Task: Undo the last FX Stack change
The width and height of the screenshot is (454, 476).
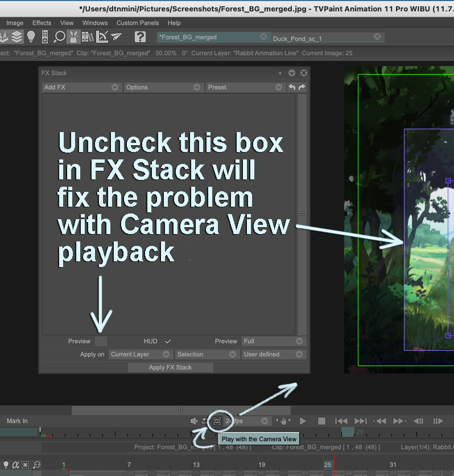Action: 292,88
